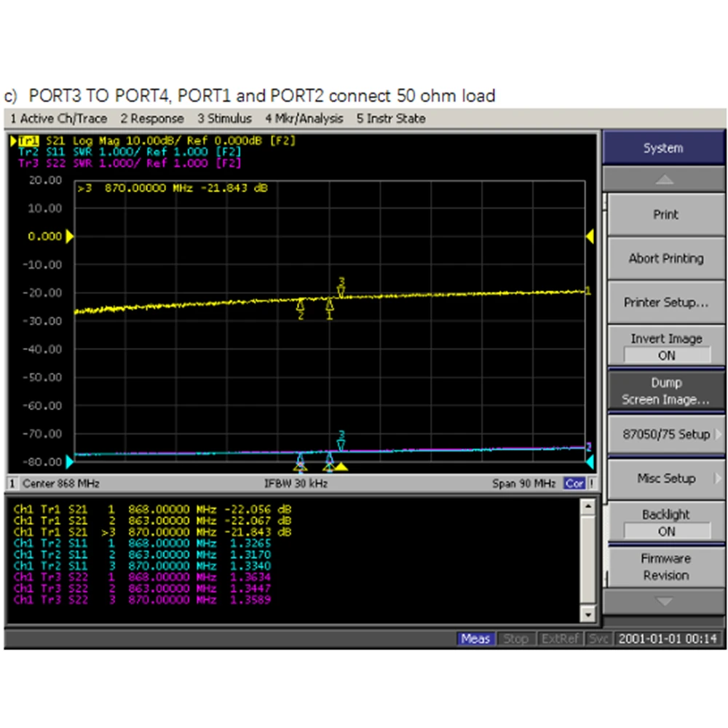Expand the 87050/75 Setup submenu
This screenshot has height=728, width=728.
[666, 435]
